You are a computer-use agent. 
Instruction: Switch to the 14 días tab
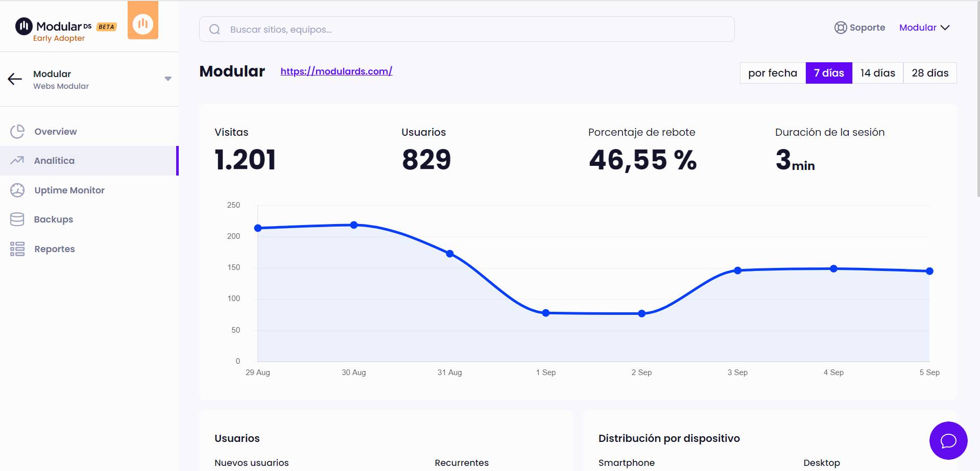[x=877, y=73]
